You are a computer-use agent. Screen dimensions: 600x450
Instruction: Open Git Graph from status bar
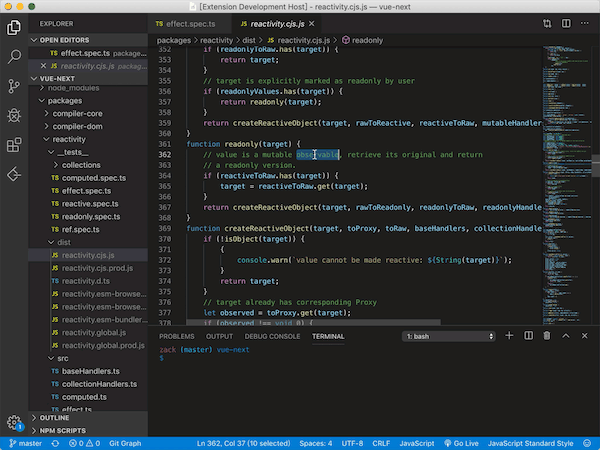tap(125, 443)
